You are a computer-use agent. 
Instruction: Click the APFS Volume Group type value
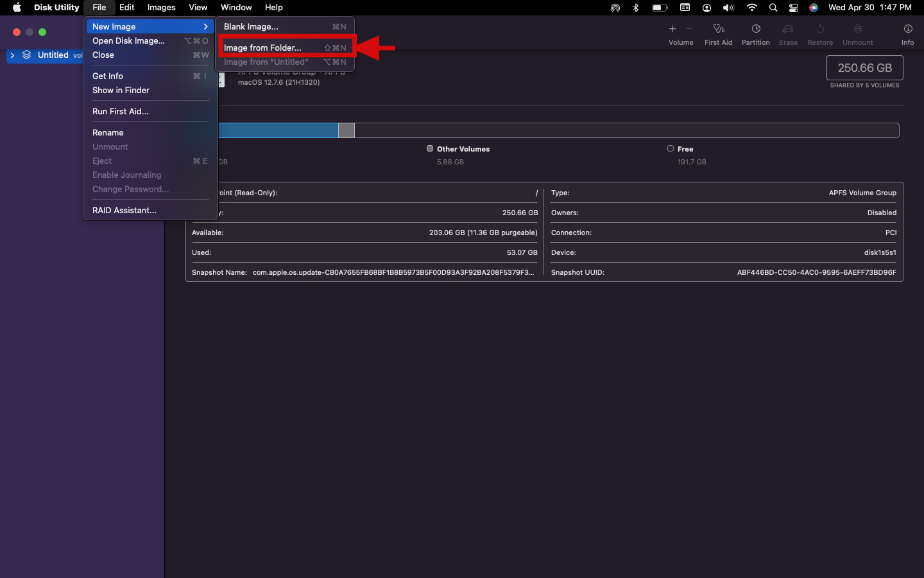[x=862, y=193]
